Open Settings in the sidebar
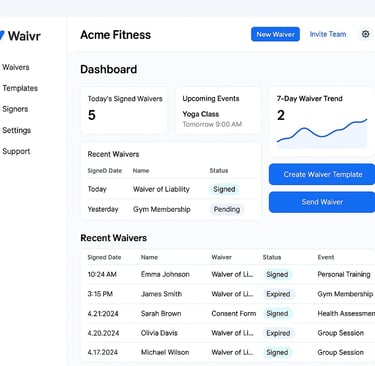The width and height of the screenshot is (375, 366). tap(16, 130)
